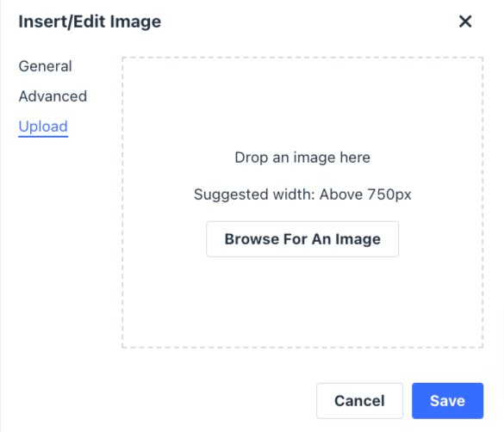The width and height of the screenshot is (504, 432).
Task: Click inside the dashed image drop zone
Action: [302, 202]
